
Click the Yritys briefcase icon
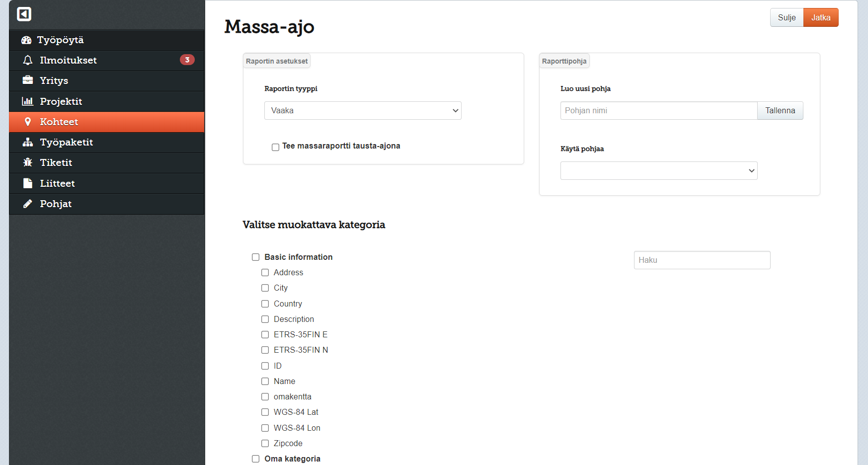tap(28, 80)
